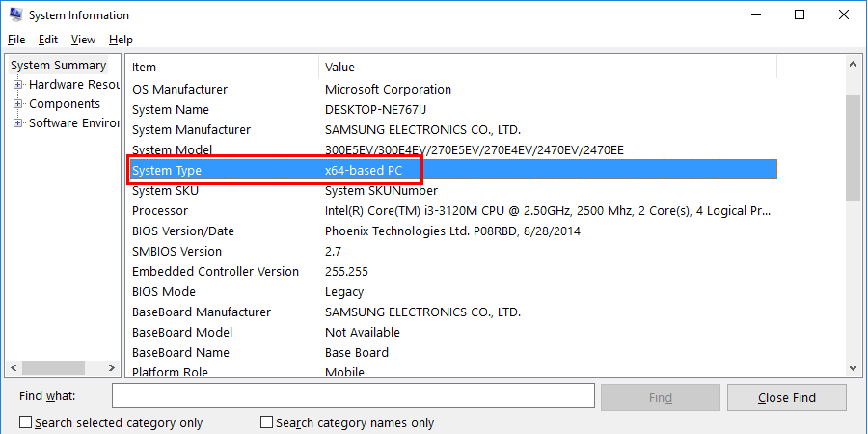Click the x64-based PC value
This screenshot has height=434, width=868.
[364, 171]
